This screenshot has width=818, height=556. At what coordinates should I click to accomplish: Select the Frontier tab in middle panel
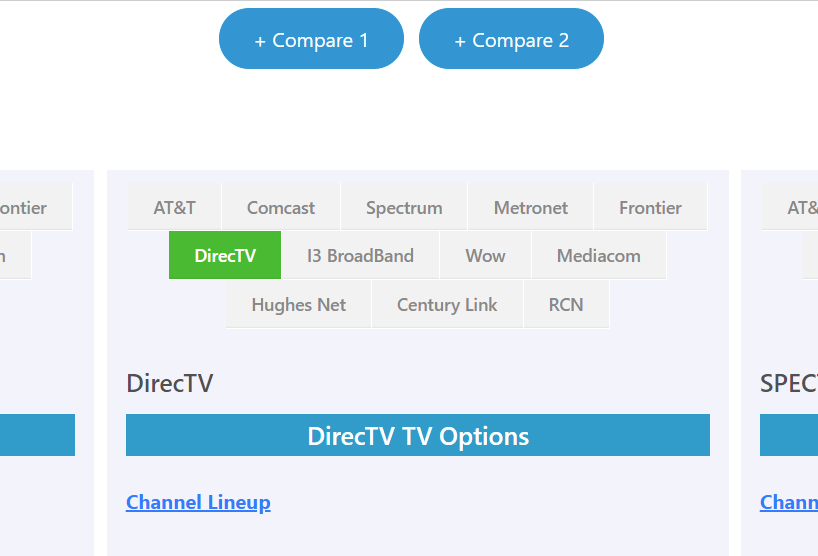pyautogui.click(x=650, y=207)
